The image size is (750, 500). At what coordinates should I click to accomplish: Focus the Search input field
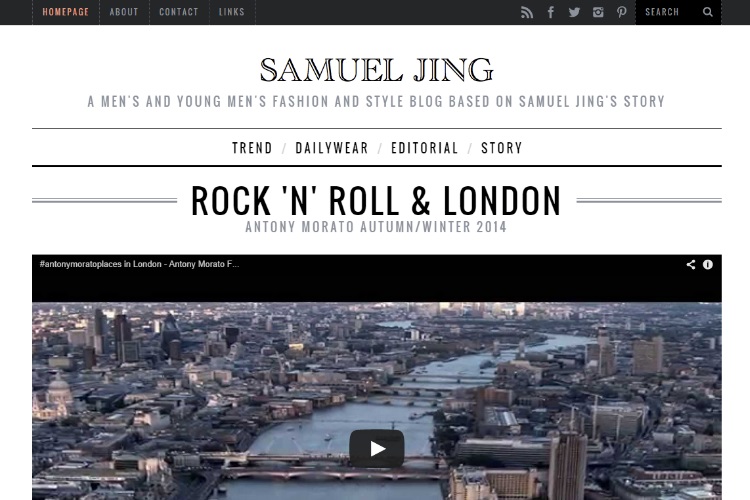(x=670, y=12)
